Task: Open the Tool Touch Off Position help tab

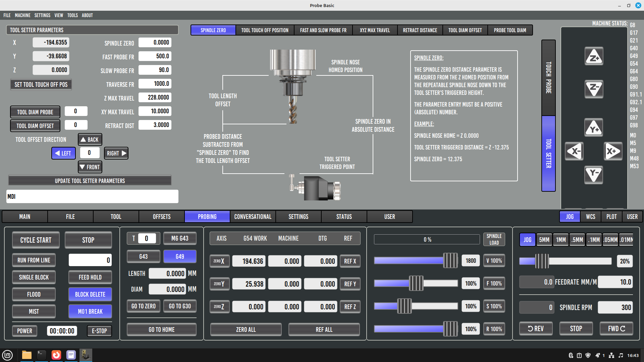Action: (x=265, y=30)
